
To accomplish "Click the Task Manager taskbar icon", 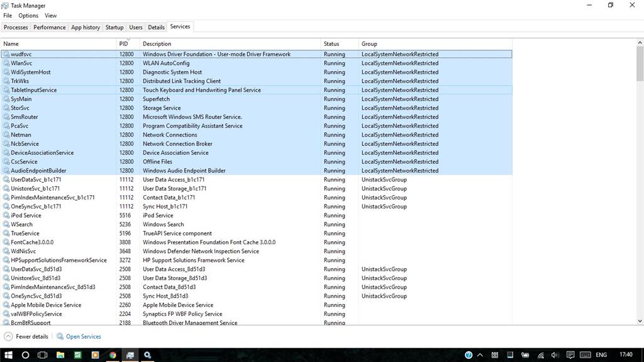I will pyautogui.click(x=130, y=355).
